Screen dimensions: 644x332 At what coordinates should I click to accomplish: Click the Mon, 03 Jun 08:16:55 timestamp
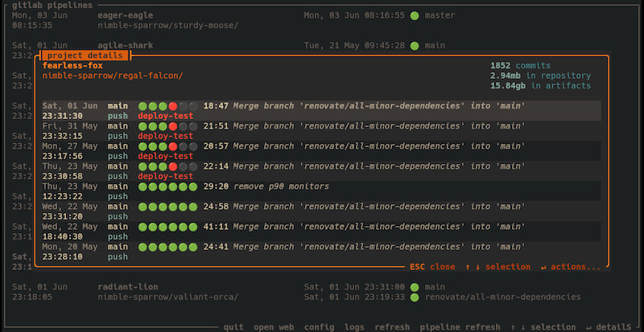[x=354, y=15]
